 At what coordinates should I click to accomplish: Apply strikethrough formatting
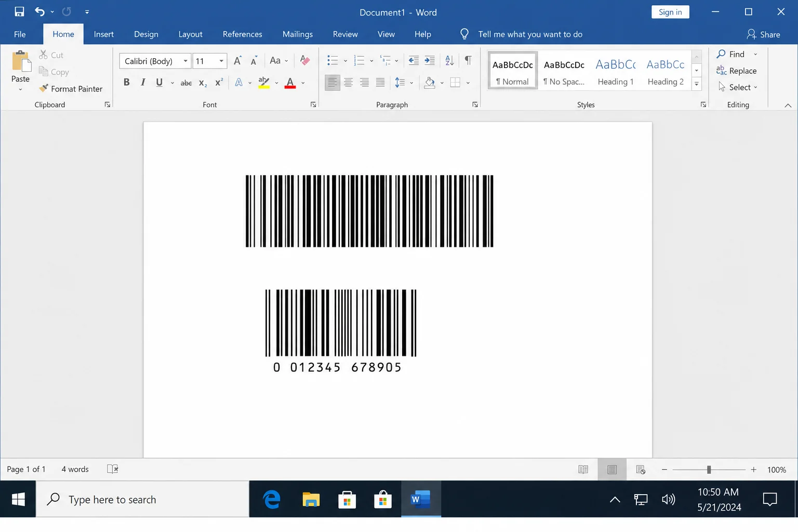pos(186,83)
